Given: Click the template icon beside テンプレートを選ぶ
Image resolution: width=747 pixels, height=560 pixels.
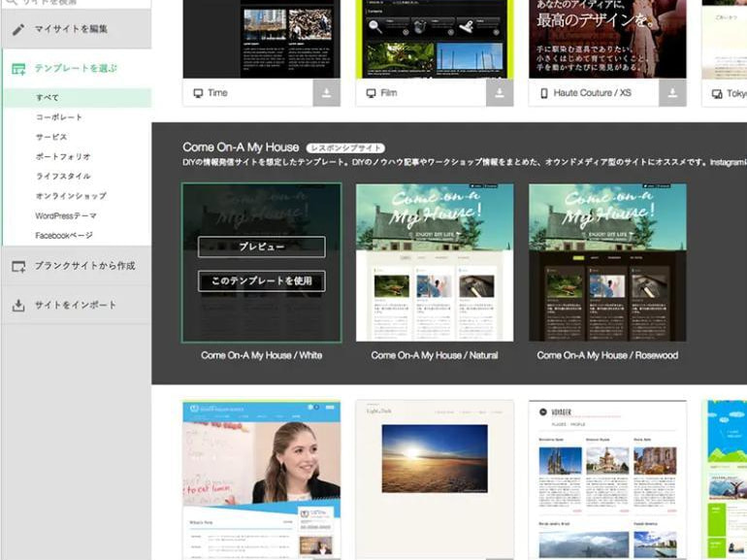Looking at the screenshot, I should click(x=18, y=69).
